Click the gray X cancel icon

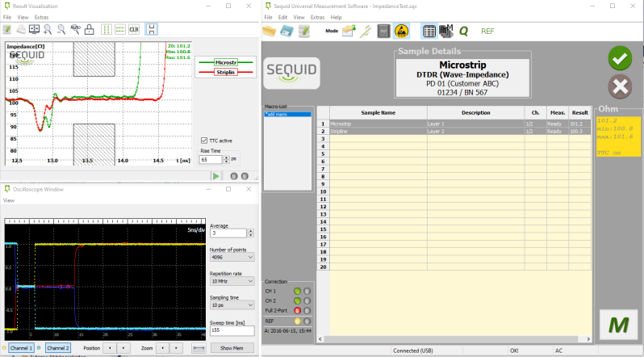[x=619, y=86]
